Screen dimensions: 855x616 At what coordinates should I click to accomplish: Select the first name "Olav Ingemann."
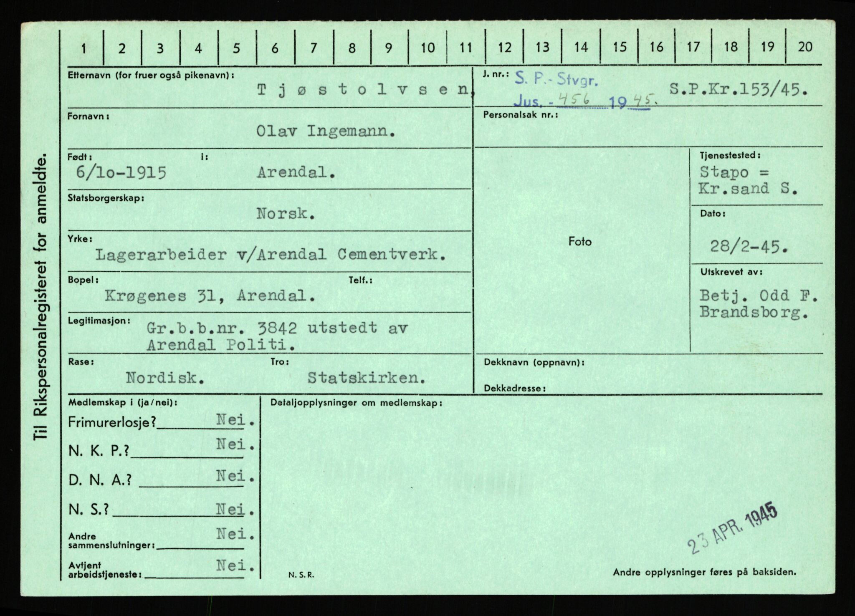(x=326, y=132)
